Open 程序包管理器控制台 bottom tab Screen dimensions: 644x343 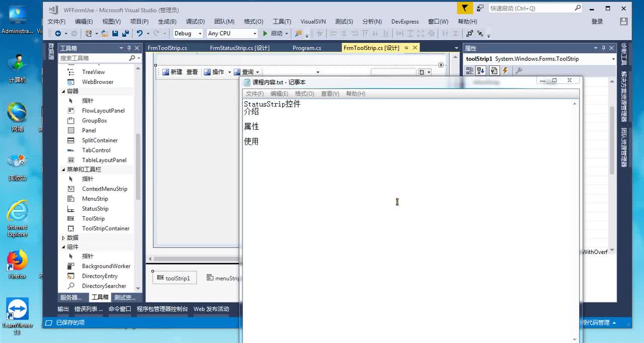click(x=163, y=309)
